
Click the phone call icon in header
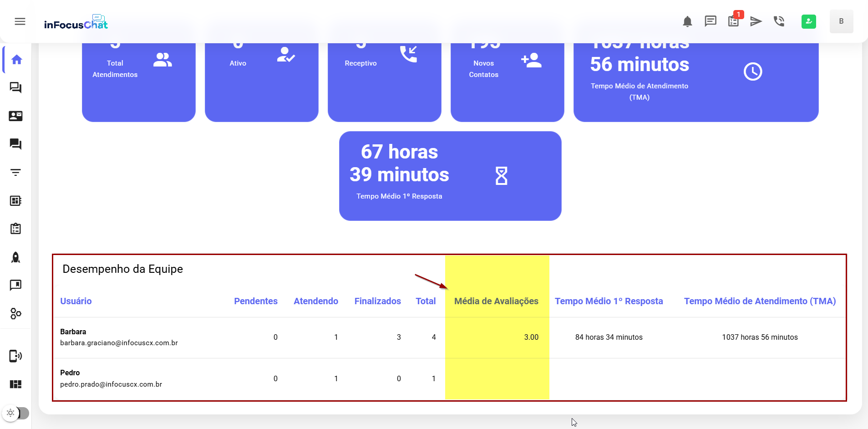click(x=779, y=21)
